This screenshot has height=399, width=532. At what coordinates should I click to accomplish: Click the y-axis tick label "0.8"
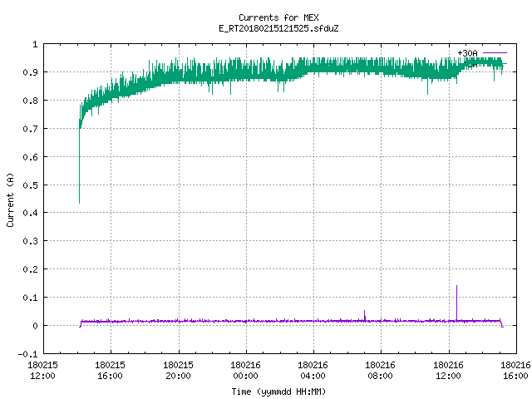(x=30, y=101)
